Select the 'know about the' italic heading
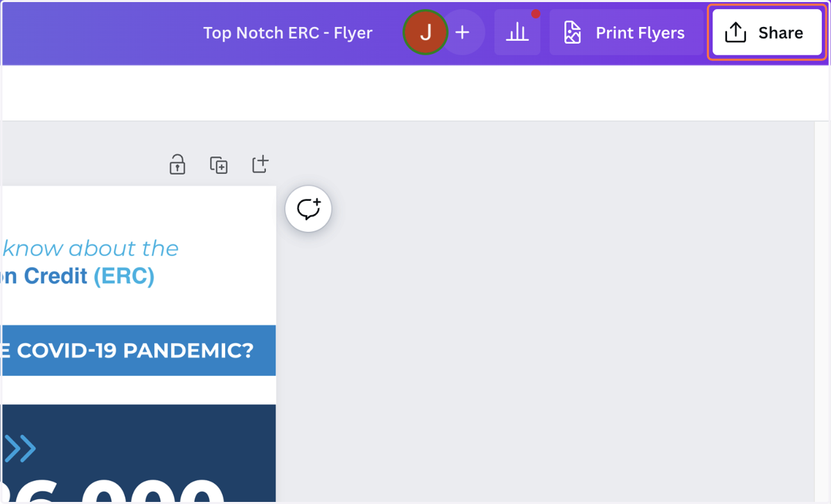This screenshot has width=831, height=504. (x=90, y=248)
